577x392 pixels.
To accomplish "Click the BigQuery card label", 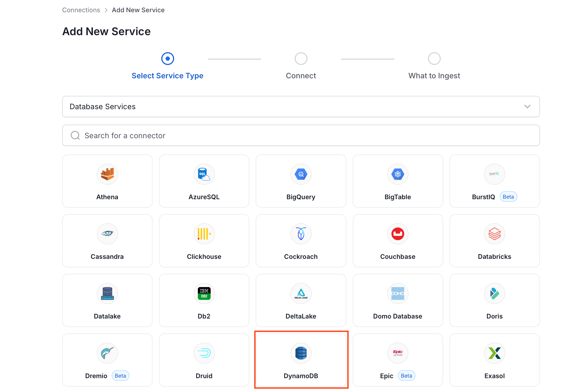I will coord(301,197).
